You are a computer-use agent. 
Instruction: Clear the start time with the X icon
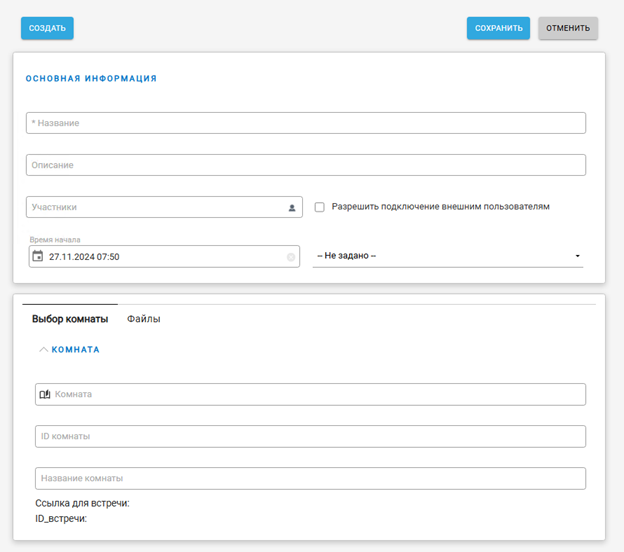click(x=291, y=257)
